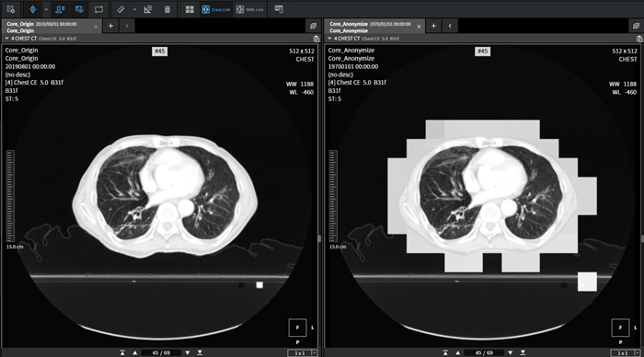
Task: Click the right chevron next to Core_Origin tab
Action: tap(127, 26)
